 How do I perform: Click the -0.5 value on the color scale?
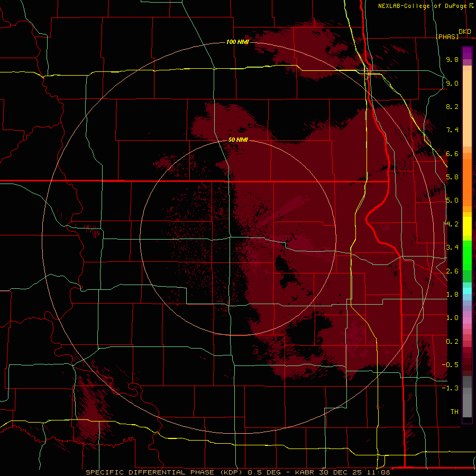point(450,365)
